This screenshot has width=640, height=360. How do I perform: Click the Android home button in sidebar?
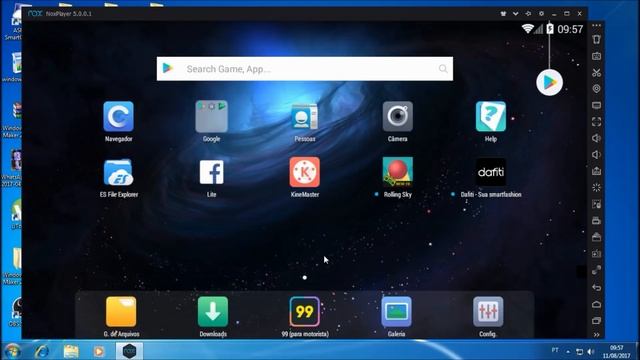pyautogui.click(x=596, y=304)
